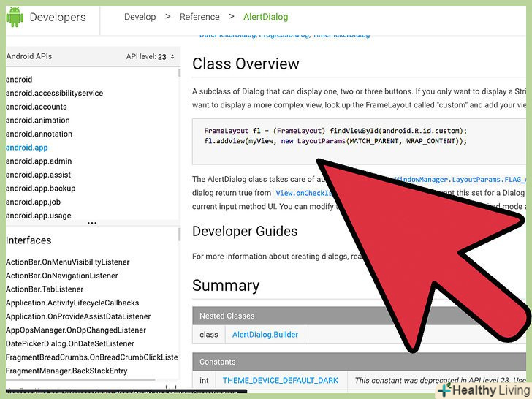Image resolution: width=532 pixels, height=399 pixels.
Task: Open android.accessibilityservice package
Action: pos(54,93)
